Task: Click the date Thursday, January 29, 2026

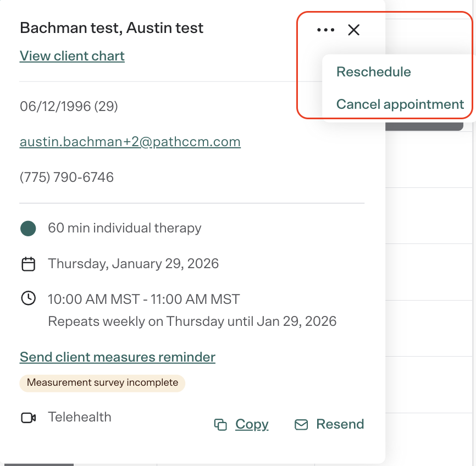Action: point(133,264)
